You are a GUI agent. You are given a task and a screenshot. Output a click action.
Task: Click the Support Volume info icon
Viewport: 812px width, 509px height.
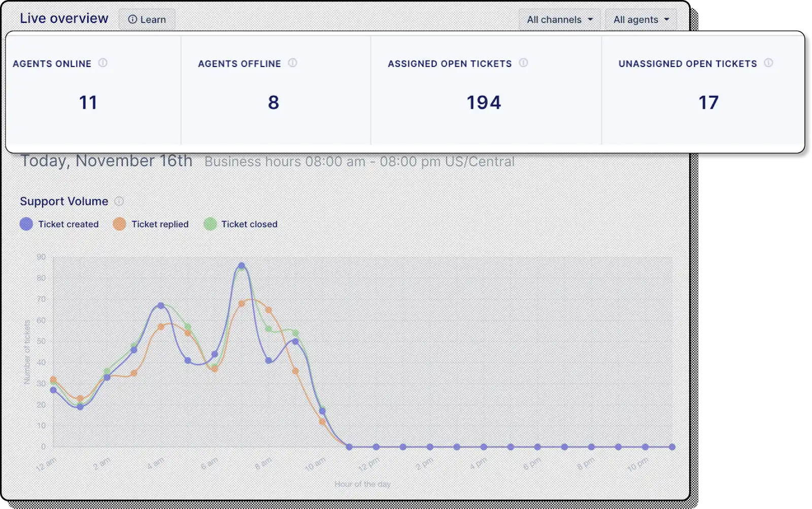pyautogui.click(x=119, y=201)
